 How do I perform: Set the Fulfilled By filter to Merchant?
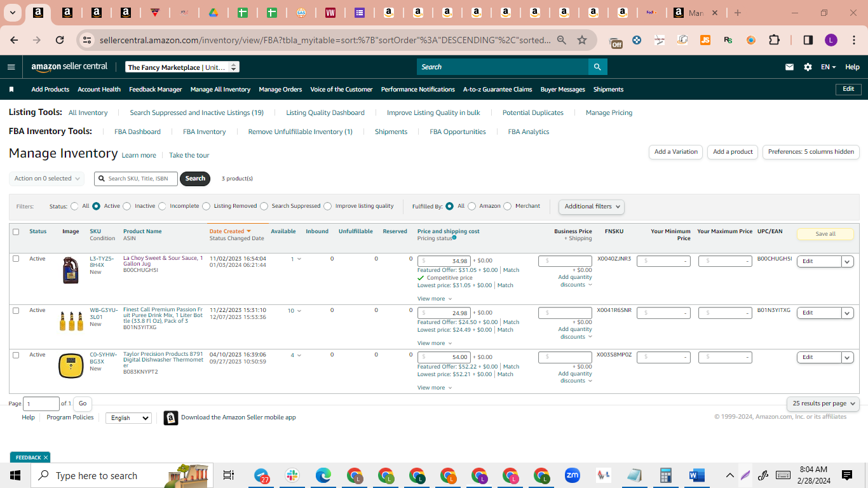(x=507, y=207)
